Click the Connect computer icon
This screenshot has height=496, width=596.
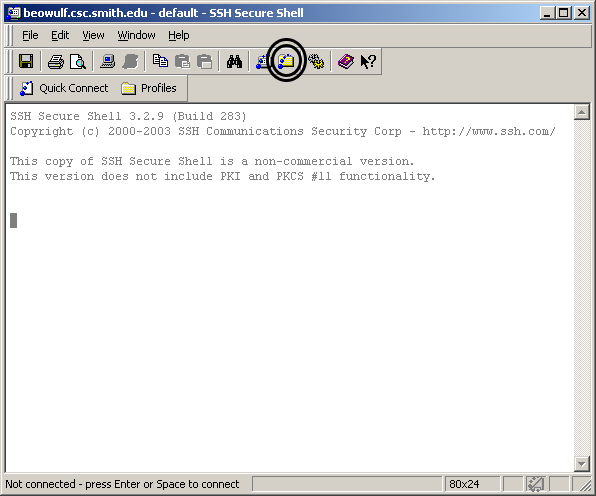[x=108, y=61]
